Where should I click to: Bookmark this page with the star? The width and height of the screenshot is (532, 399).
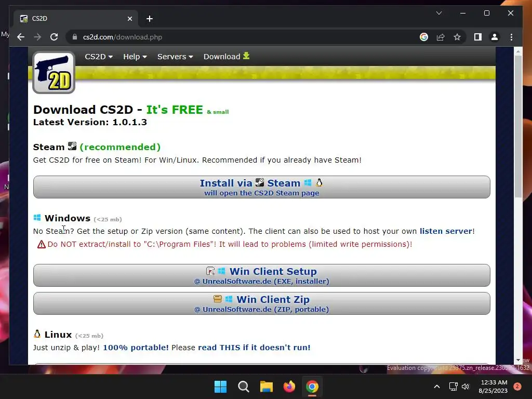click(x=457, y=37)
